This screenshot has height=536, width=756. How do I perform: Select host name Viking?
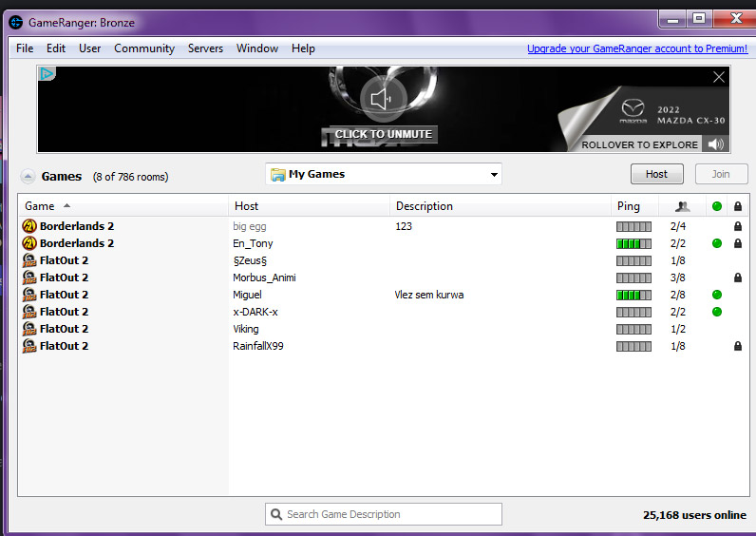pyautogui.click(x=245, y=329)
